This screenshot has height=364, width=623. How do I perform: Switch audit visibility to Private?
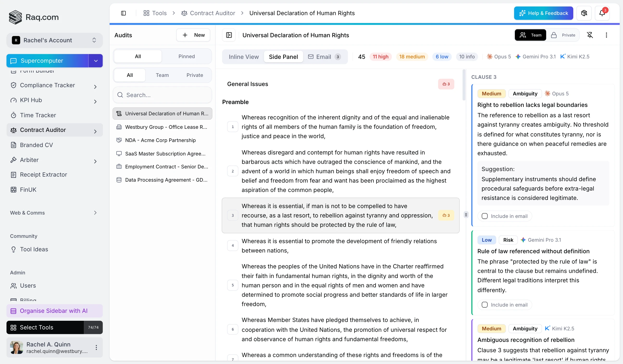point(563,35)
